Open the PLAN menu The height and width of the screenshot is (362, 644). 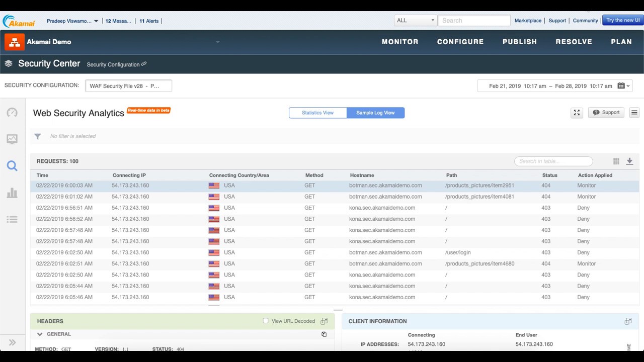[621, 42]
